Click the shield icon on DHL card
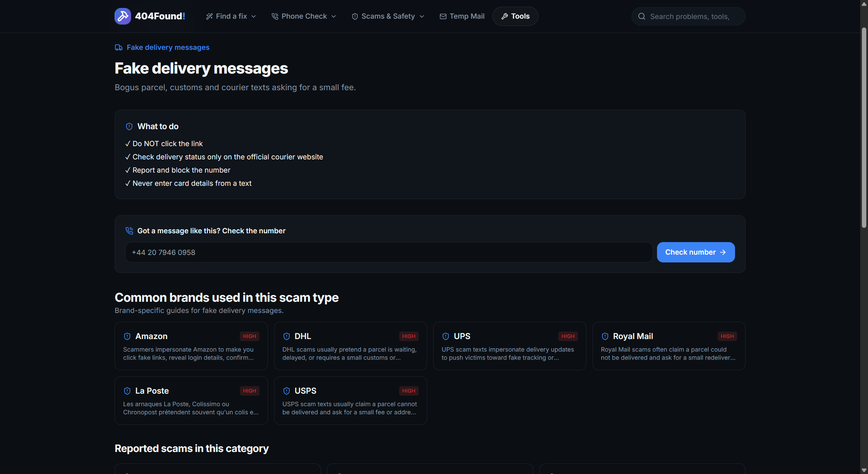This screenshot has width=868, height=474. (x=287, y=336)
